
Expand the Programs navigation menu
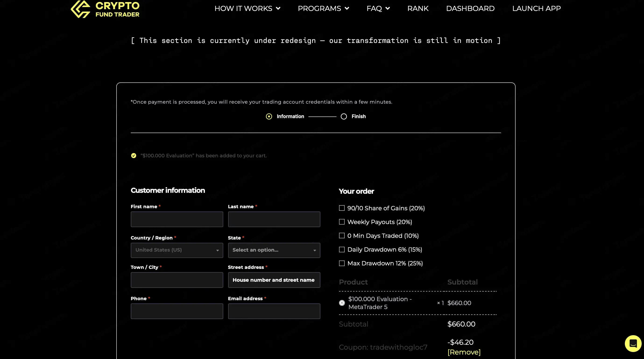(x=323, y=8)
